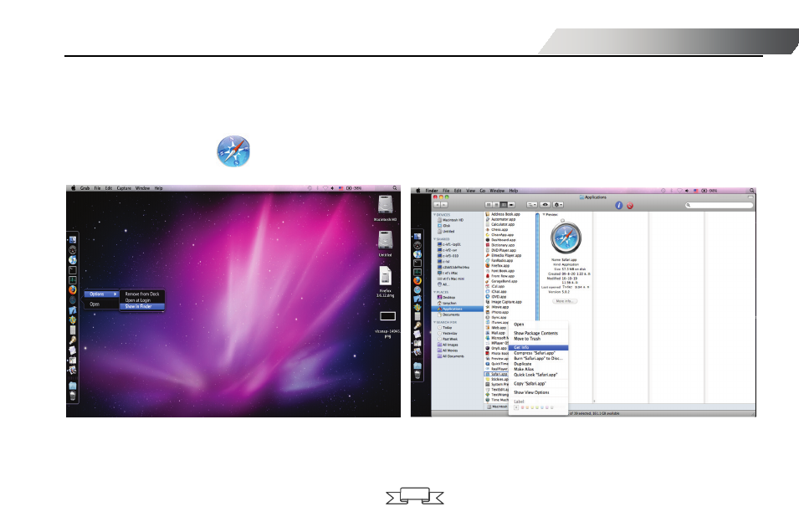Image resolution: width=799 pixels, height=532 pixels.
Task: Click the standalone Safari compass icon above the screenshots
Action: (233, 151)
